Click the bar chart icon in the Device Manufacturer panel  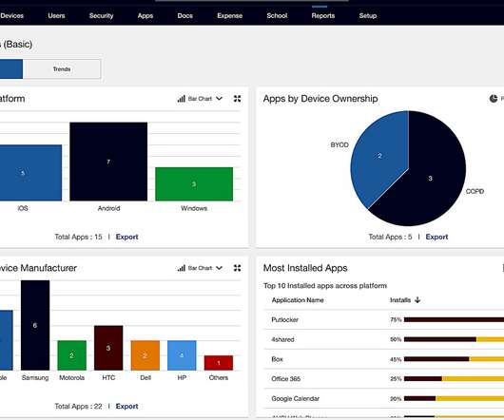click(x=182, y=268)
